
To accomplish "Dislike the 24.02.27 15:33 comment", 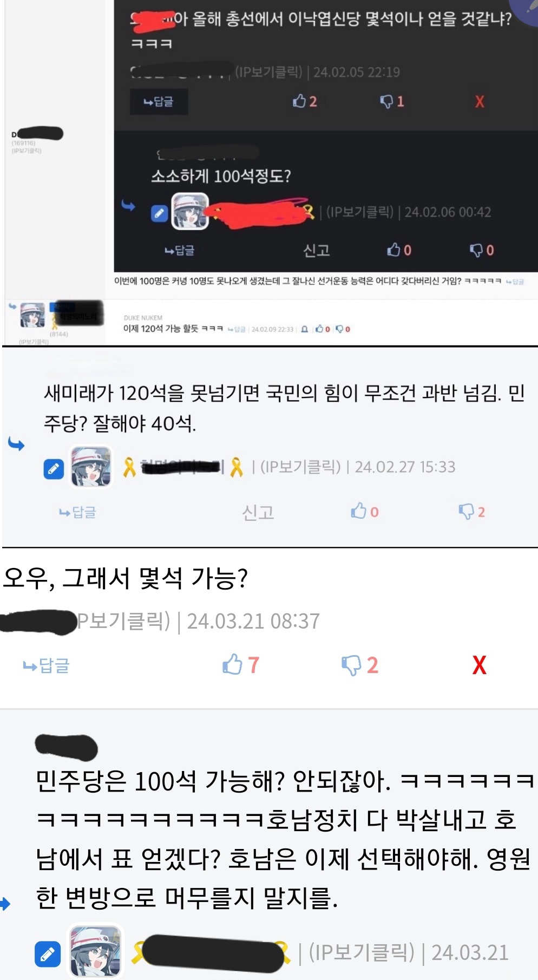I will pyautogui.click(x=471, y=511).
